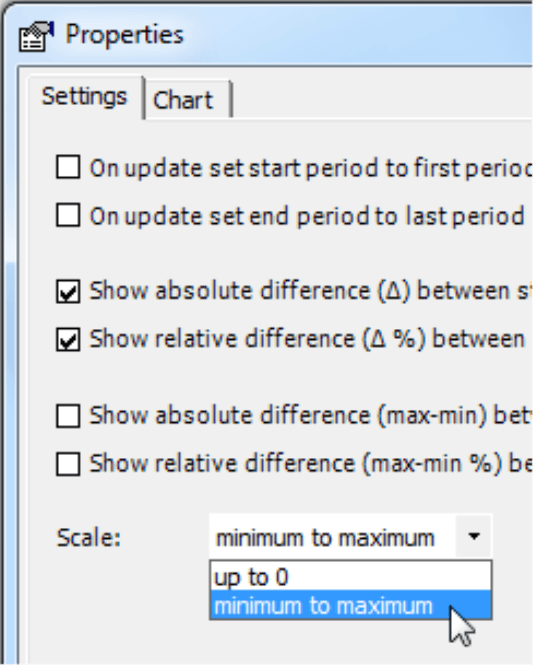Tick the end period to last period checkbox
533x665 pixels.
pos(68,215)
